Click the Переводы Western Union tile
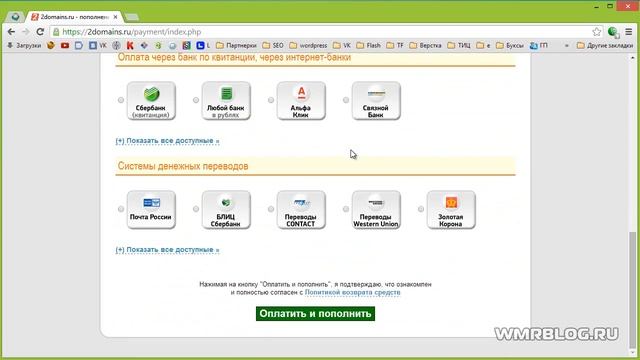 376,210
